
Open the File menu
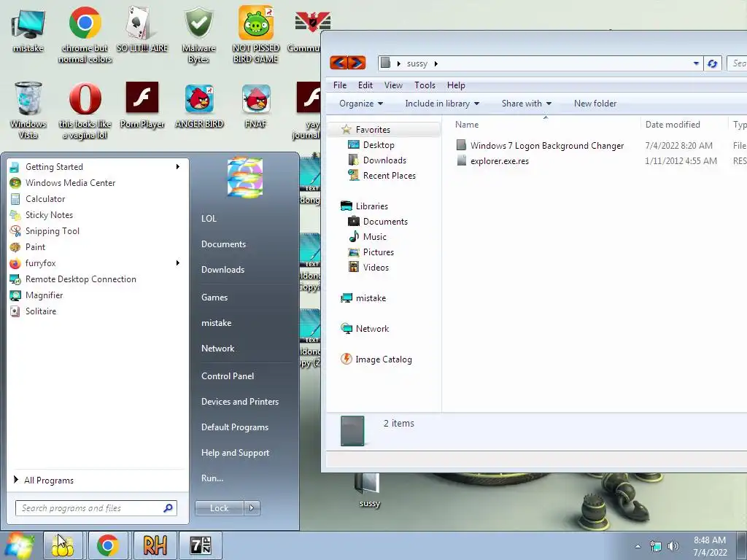pyautogui.click(x=340, y=85)
